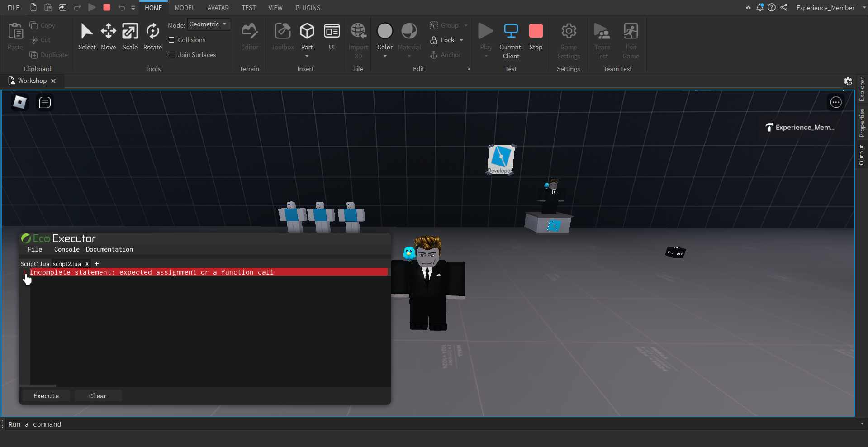Click the red stop icon in quick access bar
This screenshot has width=868, height=447.
click(x=107, y=8)
